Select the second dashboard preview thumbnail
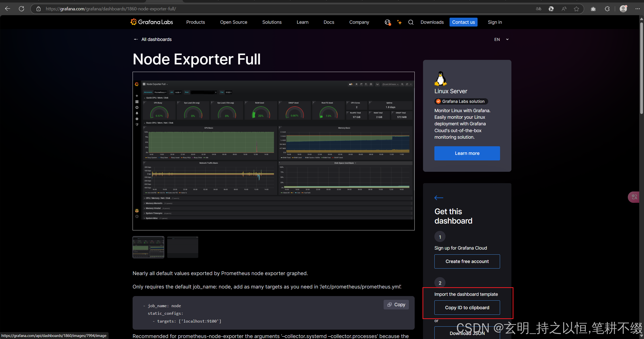The width and height of the screenshot is (644, 339). click(x=183, y=247)
